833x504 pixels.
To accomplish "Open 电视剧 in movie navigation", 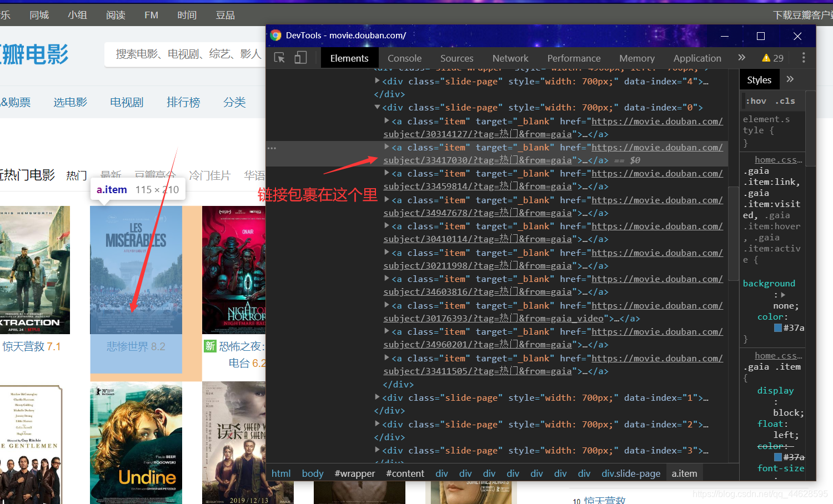I will 127,102.
